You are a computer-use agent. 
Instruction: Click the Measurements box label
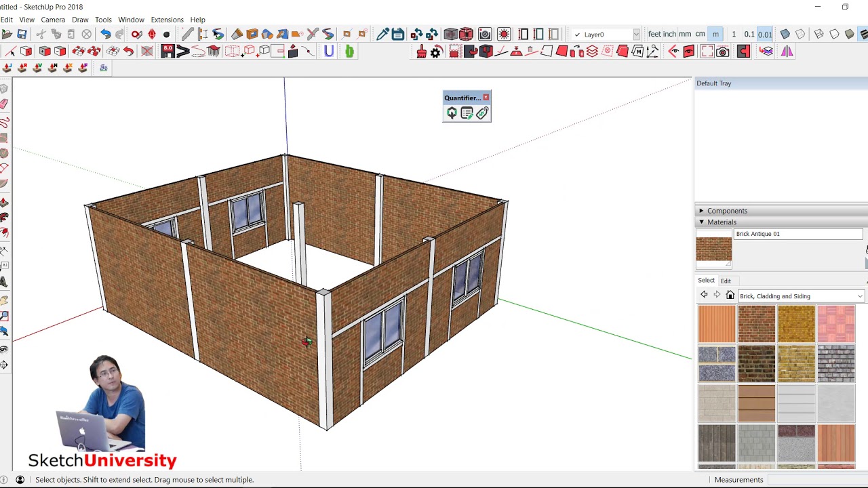click(x=738, y=480)
